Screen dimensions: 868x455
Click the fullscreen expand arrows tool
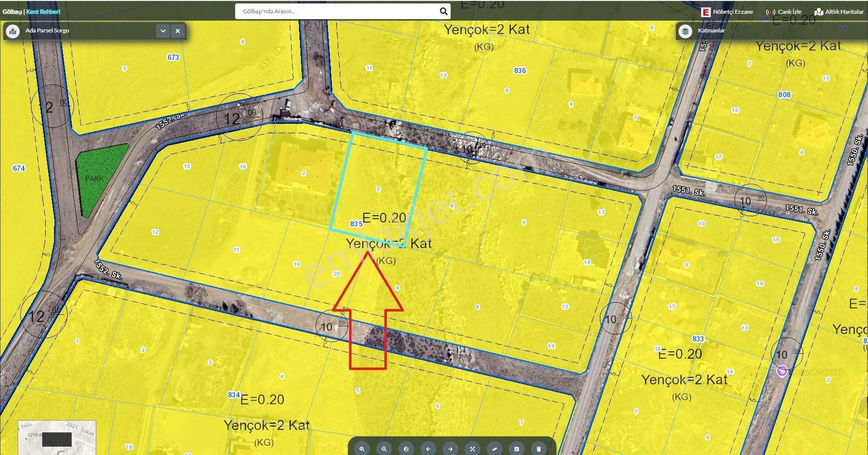click(472, 449)
